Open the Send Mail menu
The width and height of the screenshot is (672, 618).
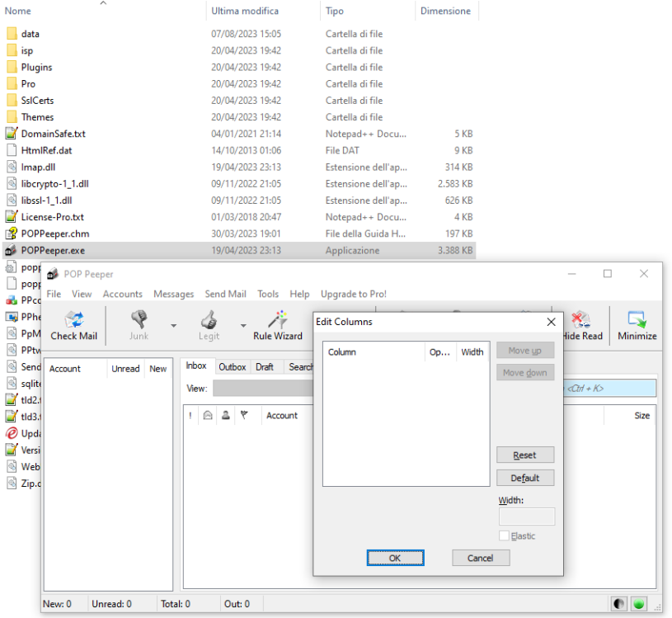(x=225, y=294)
